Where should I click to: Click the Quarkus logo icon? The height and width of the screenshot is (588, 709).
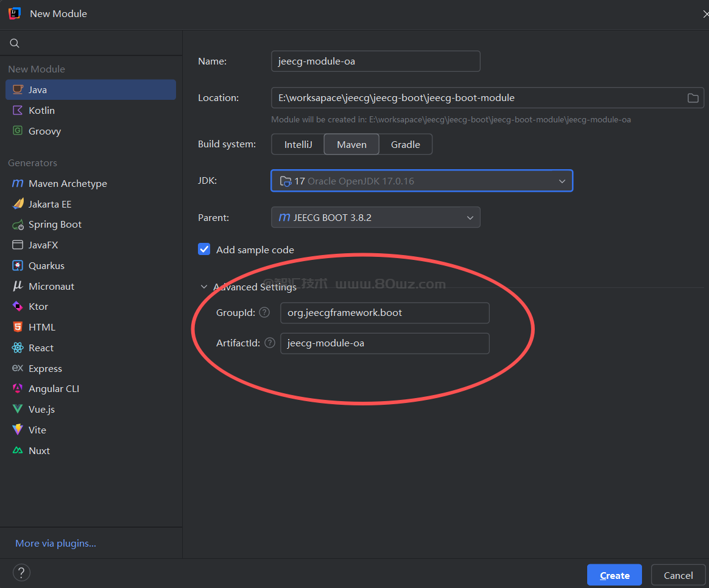pos(18,266)
